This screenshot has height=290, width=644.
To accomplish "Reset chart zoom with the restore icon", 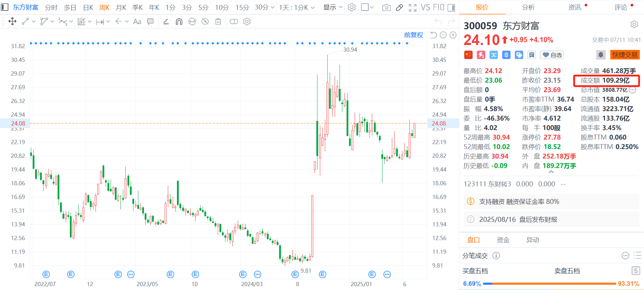I will click(x=434, y=35).
